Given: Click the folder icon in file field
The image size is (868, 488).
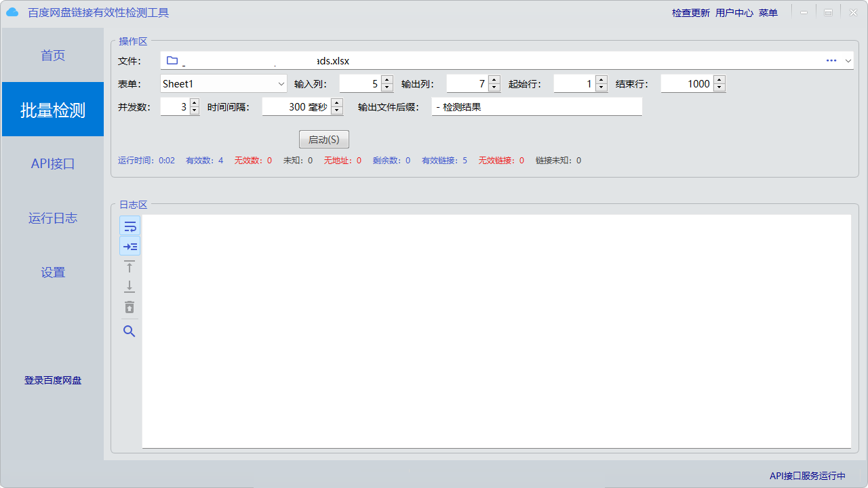Looking at the screenshot, I should [x=172, y=60].
